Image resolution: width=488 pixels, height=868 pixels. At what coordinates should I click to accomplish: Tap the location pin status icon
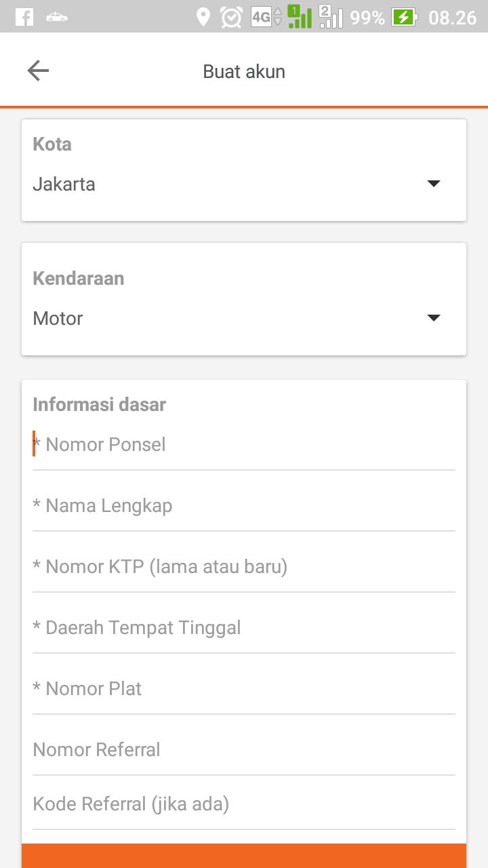203,17
